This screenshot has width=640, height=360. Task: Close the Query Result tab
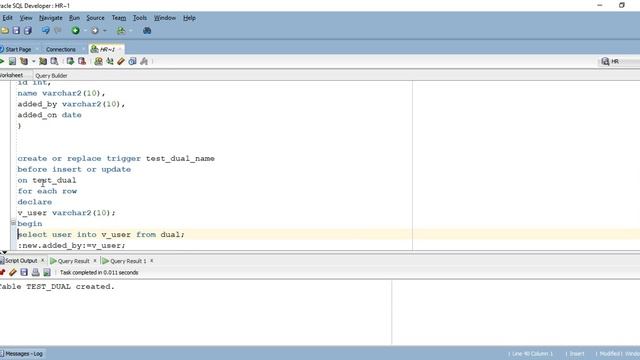click(95, 260)
